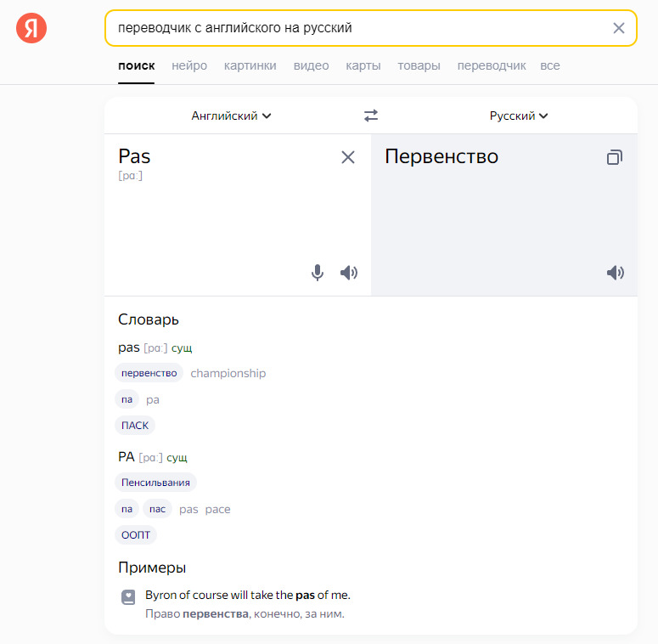Open the картинки tab

point(250,65)
